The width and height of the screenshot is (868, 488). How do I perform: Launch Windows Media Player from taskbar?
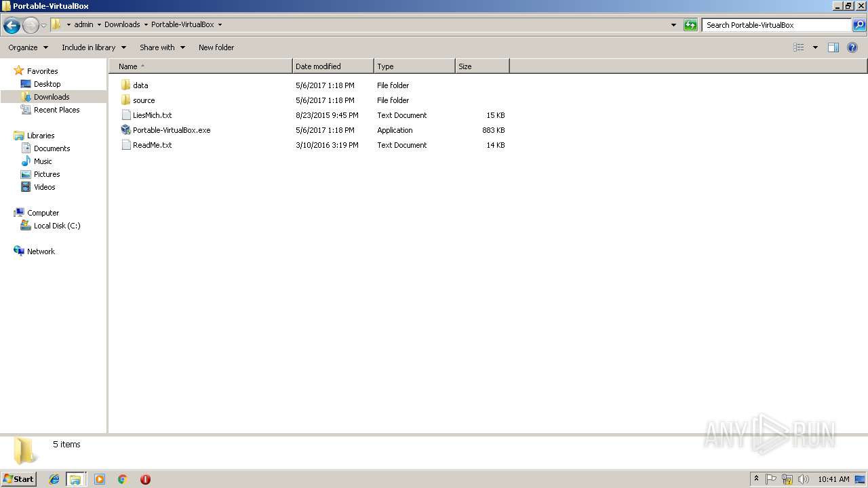click(100, 479)
